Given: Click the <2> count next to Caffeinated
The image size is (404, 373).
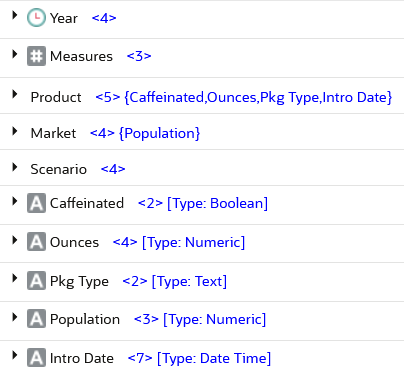Looking at the screenshot, I should pos(150,203).
